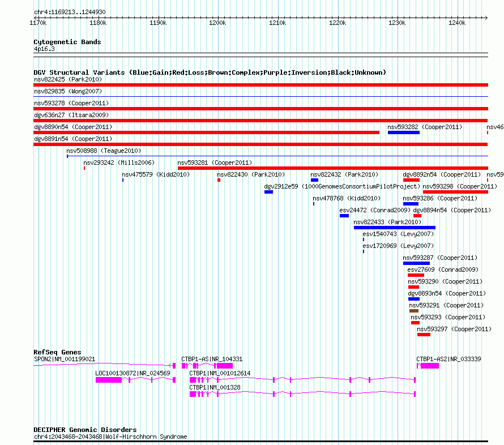Image resolution: width=504 pixels, height=445 pixels.
Task: Open the DECIPHER Genomic Disorders track title
Action: pos(85,430)
